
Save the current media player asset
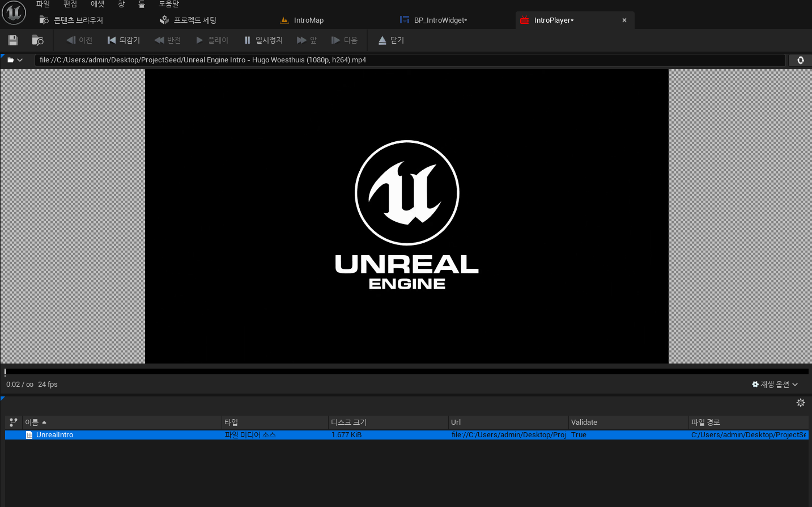13,40
